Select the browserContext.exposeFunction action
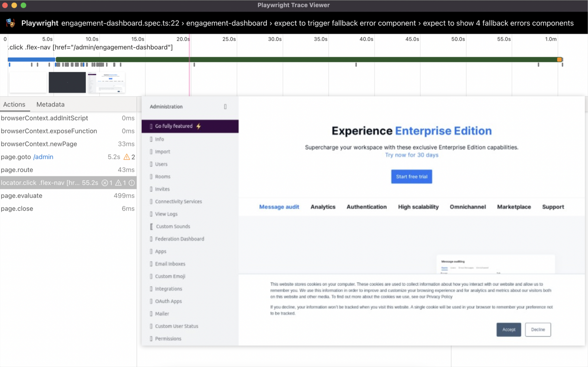588x367 pixels. [x=68, y=131]
